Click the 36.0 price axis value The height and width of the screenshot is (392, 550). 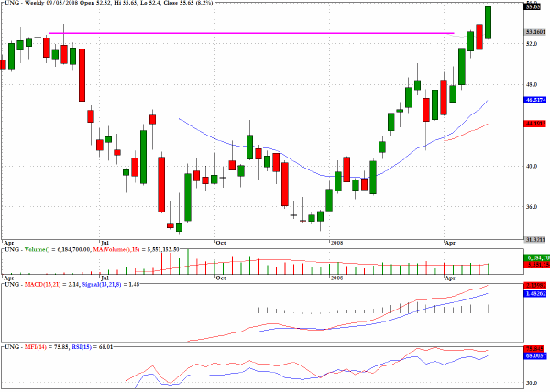pyautogui.click(x=532, y=207)
